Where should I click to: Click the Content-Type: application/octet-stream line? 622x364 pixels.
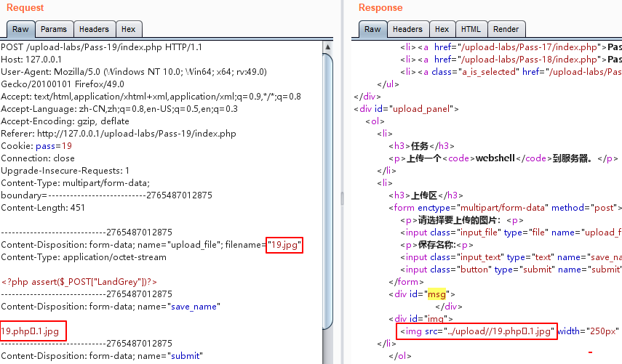(84, 257)
